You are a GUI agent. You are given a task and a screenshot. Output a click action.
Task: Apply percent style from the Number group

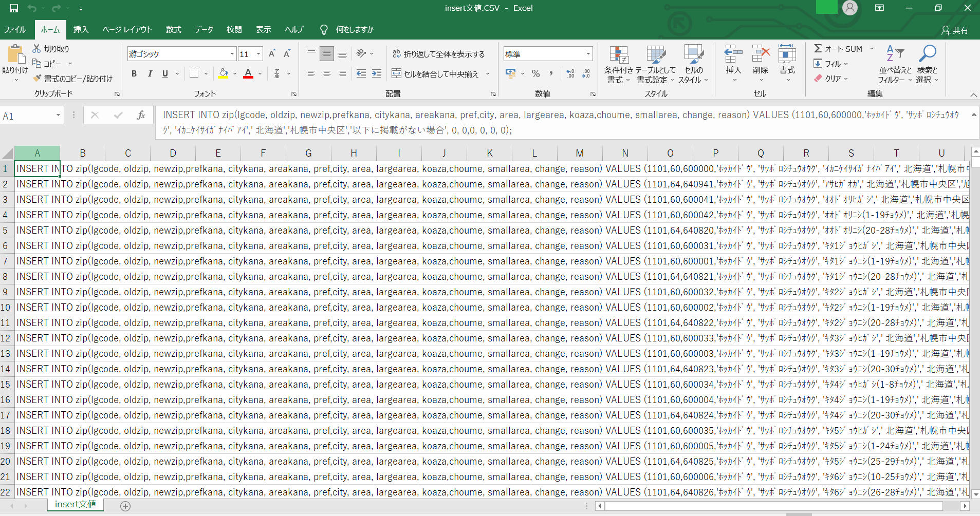(x=536, y=73)
